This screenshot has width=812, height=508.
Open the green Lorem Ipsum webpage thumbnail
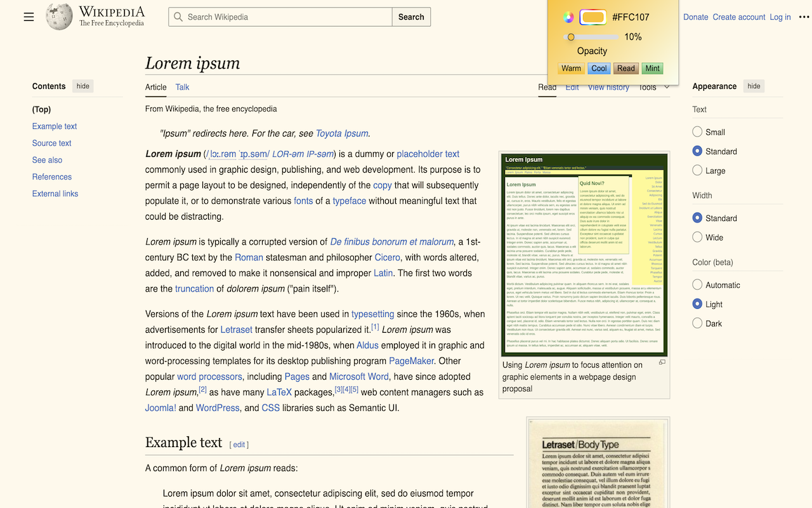pos(585,255)
